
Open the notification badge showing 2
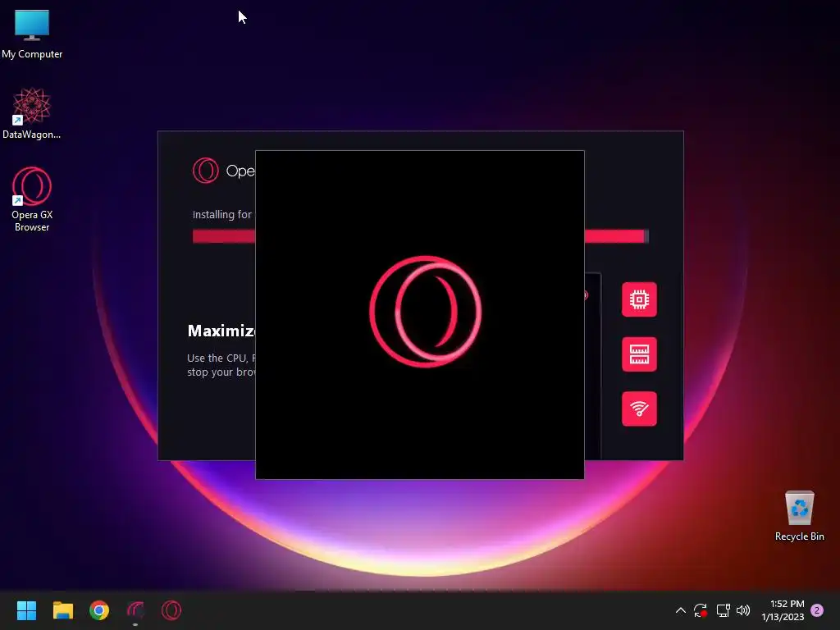coord(817,610)
